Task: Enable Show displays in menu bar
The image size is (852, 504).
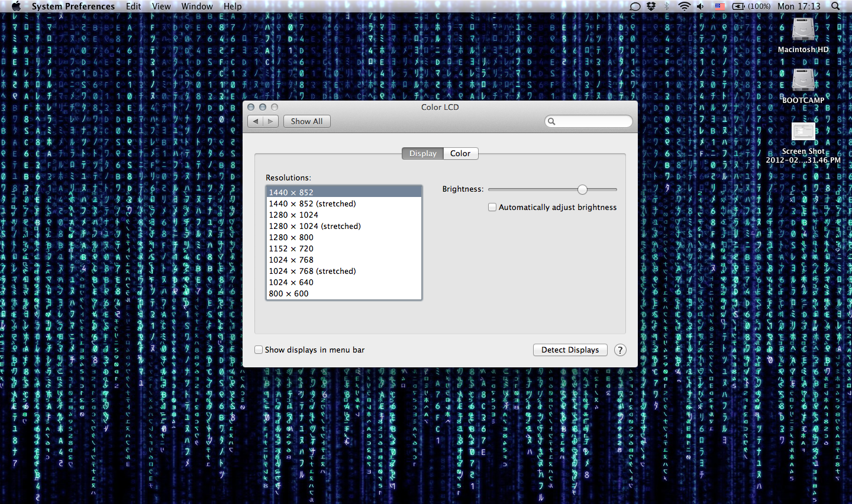Action: 259,350
